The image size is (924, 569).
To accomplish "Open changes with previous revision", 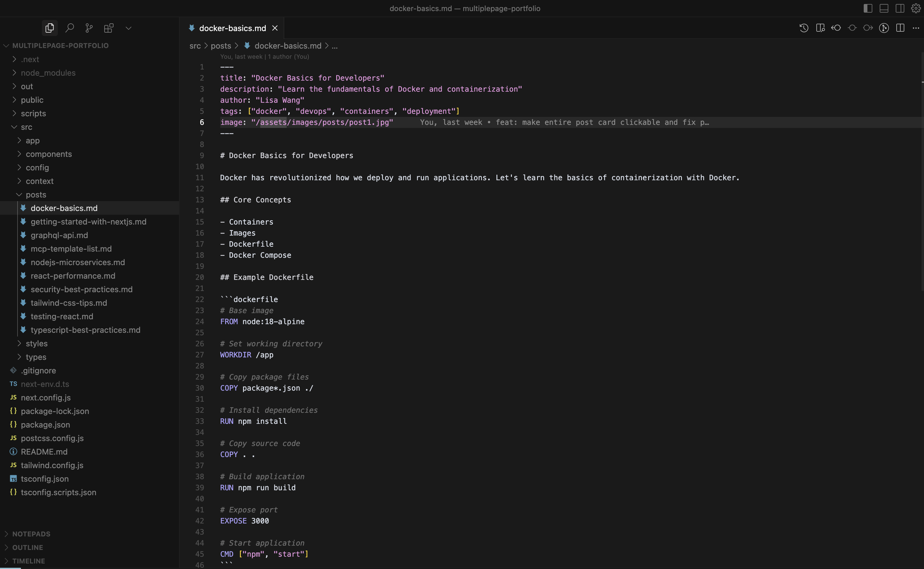I will click(836, 28).
